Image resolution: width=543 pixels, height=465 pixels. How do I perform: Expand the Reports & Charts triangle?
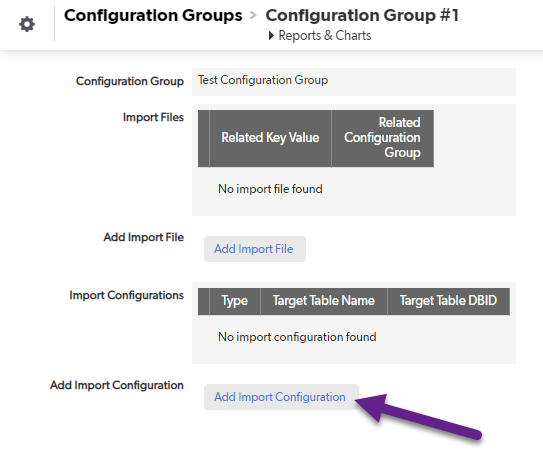tap(271, 36)
